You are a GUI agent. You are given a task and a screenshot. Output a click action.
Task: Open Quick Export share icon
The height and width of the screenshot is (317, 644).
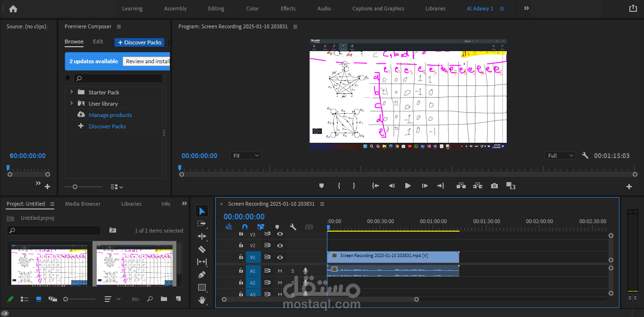click(x=633, y=8)
